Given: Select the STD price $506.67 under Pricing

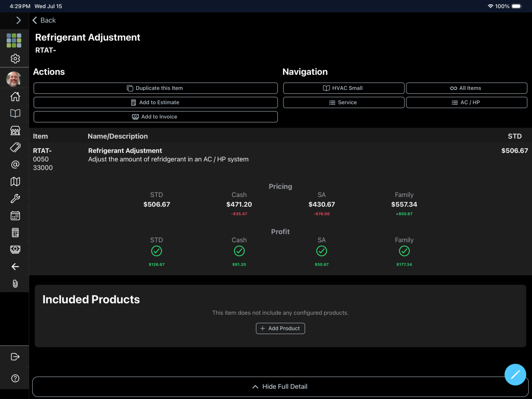Looking at the screenshot, I should pyautogui.click(x=157, y=204).
